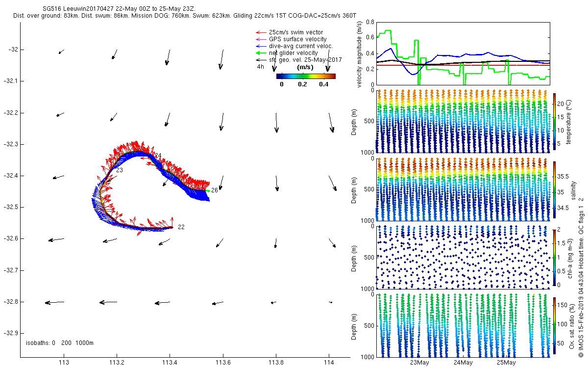Screen dimensions: 588x368
Task: Click the green net glider velocity arrow
Action: pyautogui.click(x=260, y=53)
